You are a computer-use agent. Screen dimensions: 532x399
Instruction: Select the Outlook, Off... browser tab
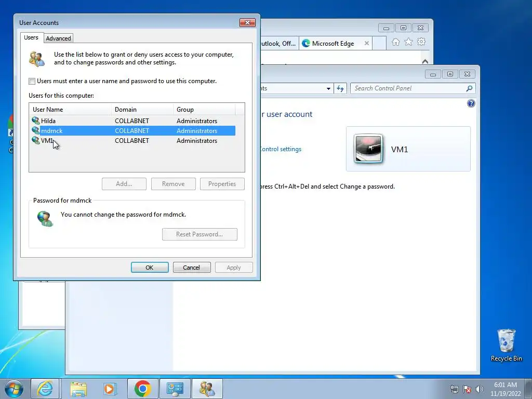pyautogui.click(x=280, y=44)
